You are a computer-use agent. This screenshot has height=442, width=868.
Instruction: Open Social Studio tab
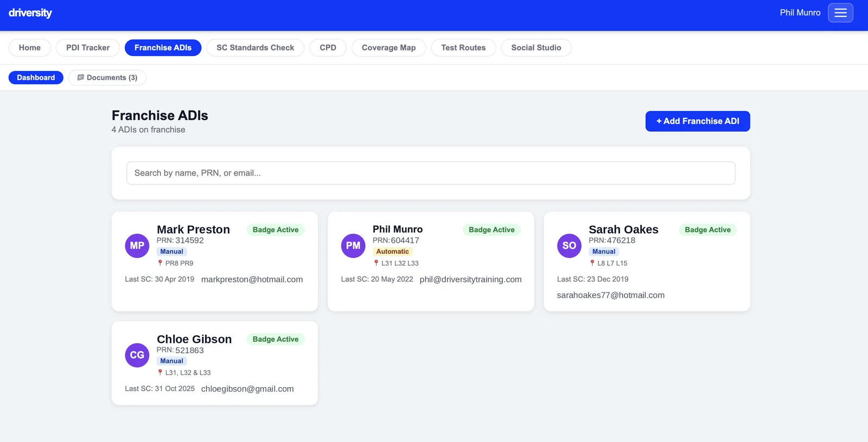tap(536, 48)
